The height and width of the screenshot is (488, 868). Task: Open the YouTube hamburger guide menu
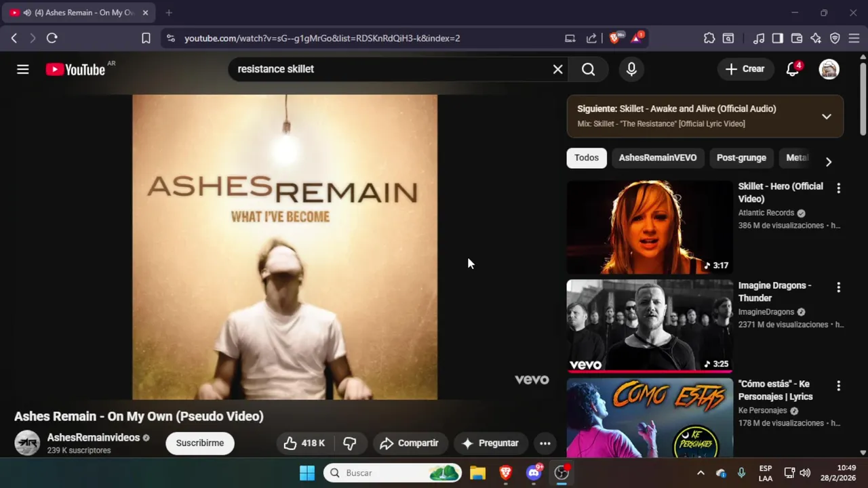[x=23, y=69]
